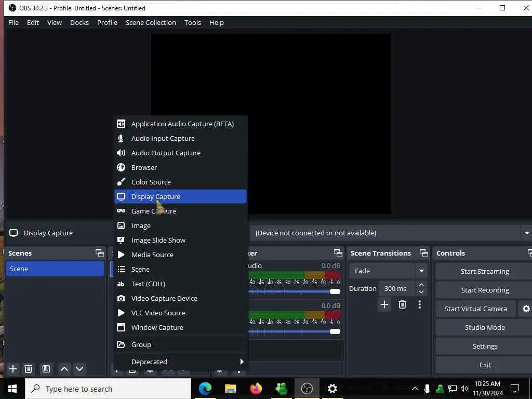Add an Image source
Image resolution: width=532 pixels, height=399 pixels.
[x=180, y=225]
